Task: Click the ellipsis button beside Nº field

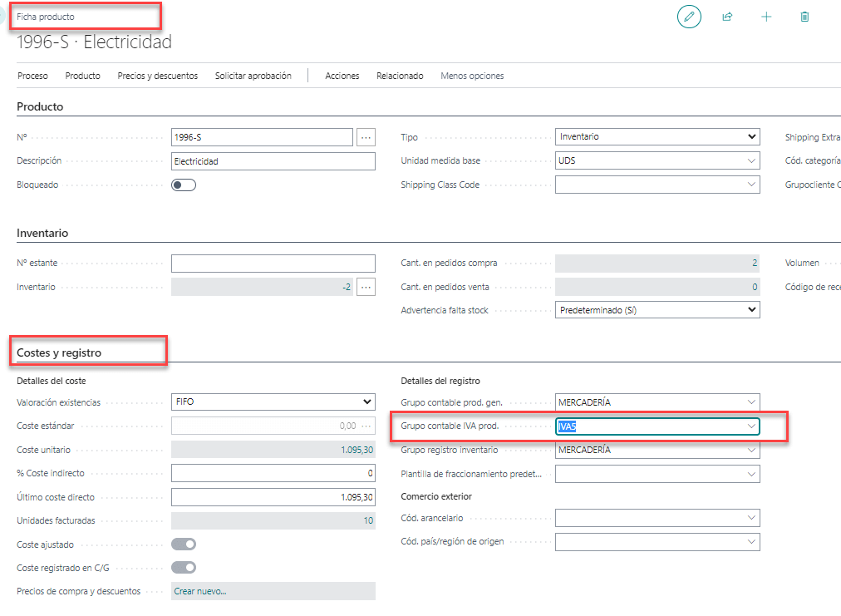Action: [366, 137]
